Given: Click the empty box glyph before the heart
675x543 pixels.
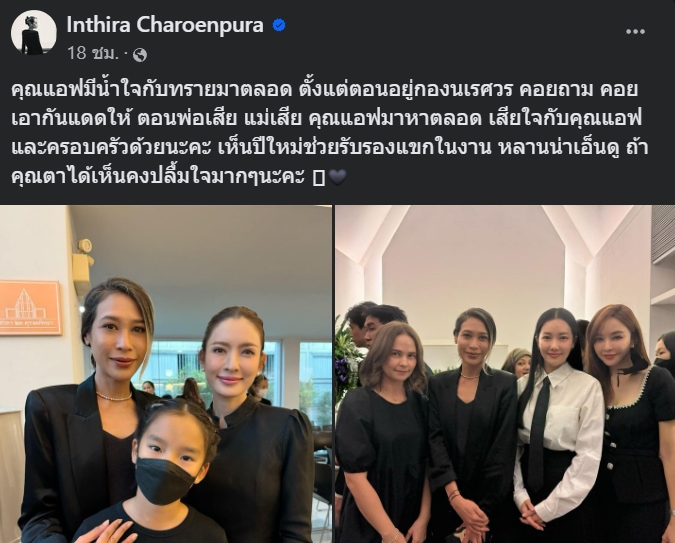Looking at the screenshot, I should [319, 178].
